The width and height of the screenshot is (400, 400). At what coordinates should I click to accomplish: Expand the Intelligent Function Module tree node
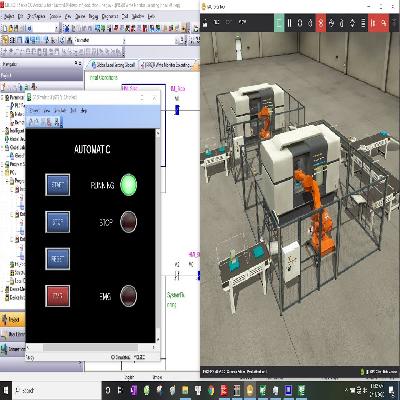pyautogui.click(x=3, y=131)
